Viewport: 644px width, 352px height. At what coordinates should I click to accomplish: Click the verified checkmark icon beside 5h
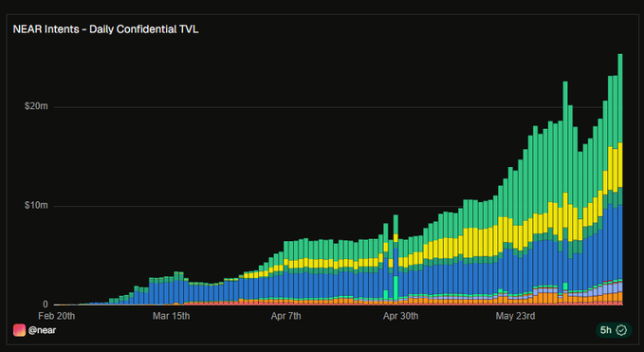(x=622, y=330)
